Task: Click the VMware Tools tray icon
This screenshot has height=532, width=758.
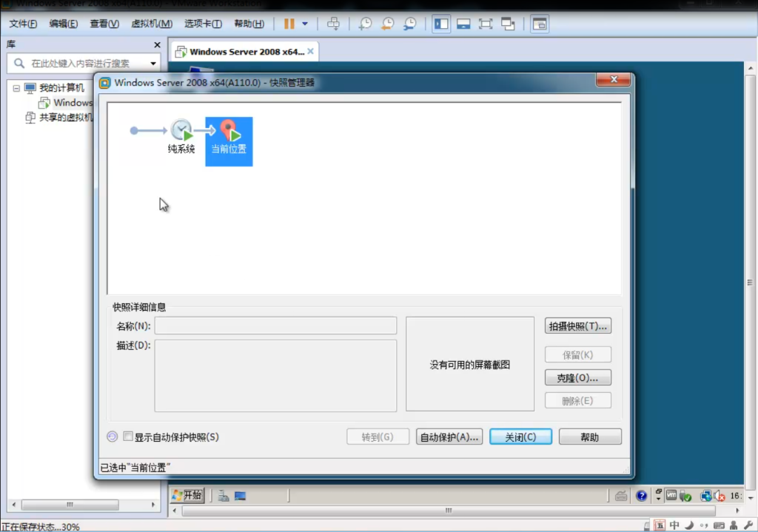Action: [671, 495]
